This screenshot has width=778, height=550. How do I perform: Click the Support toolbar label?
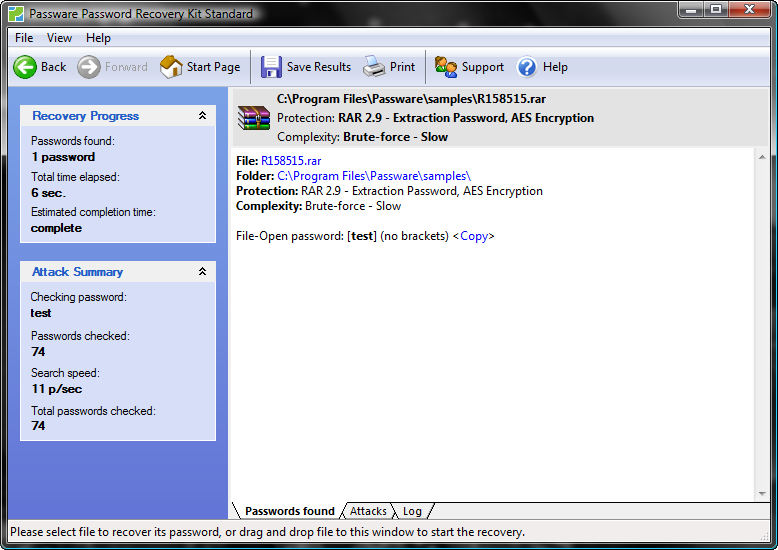482,67
